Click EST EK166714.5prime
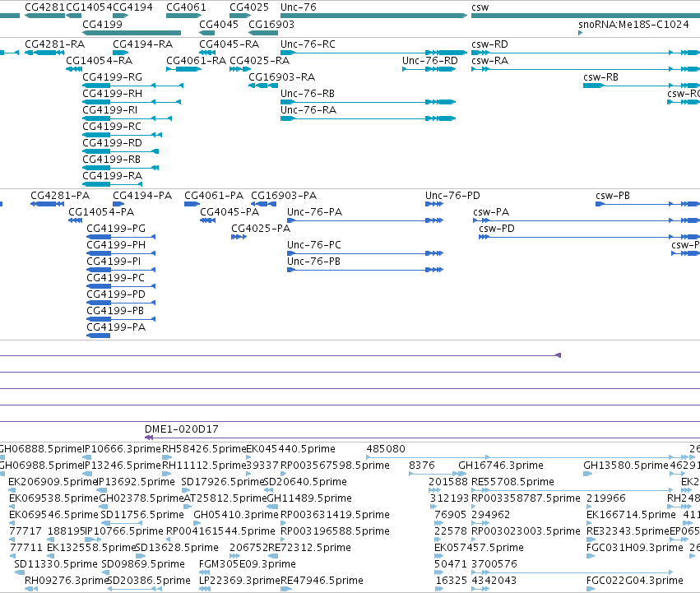The height and width of the screenshot is (593, 700). click(x=631, y=515)
